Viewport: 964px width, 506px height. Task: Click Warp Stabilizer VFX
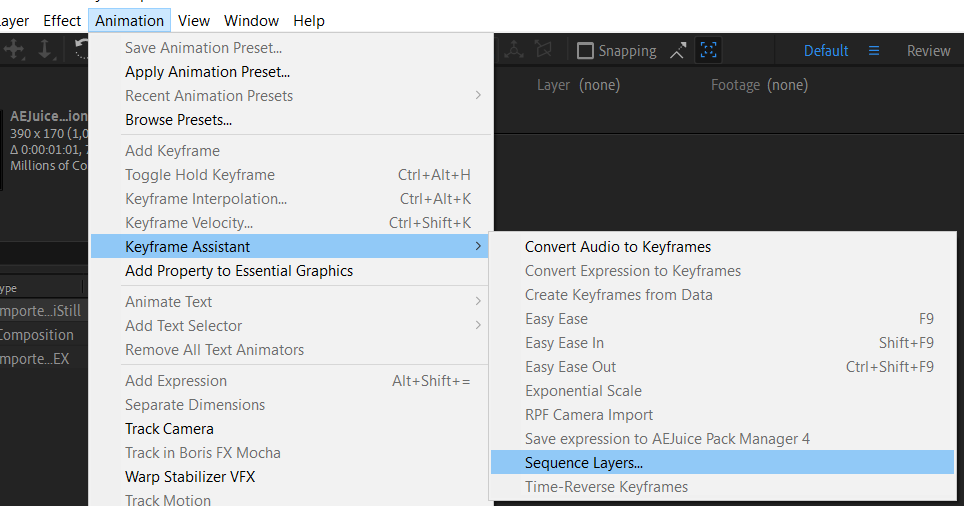click(x=190, y=477)
